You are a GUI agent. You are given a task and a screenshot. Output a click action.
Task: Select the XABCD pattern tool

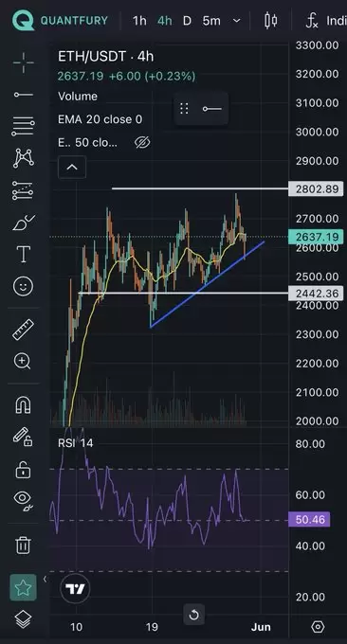[x=24, y=158]
